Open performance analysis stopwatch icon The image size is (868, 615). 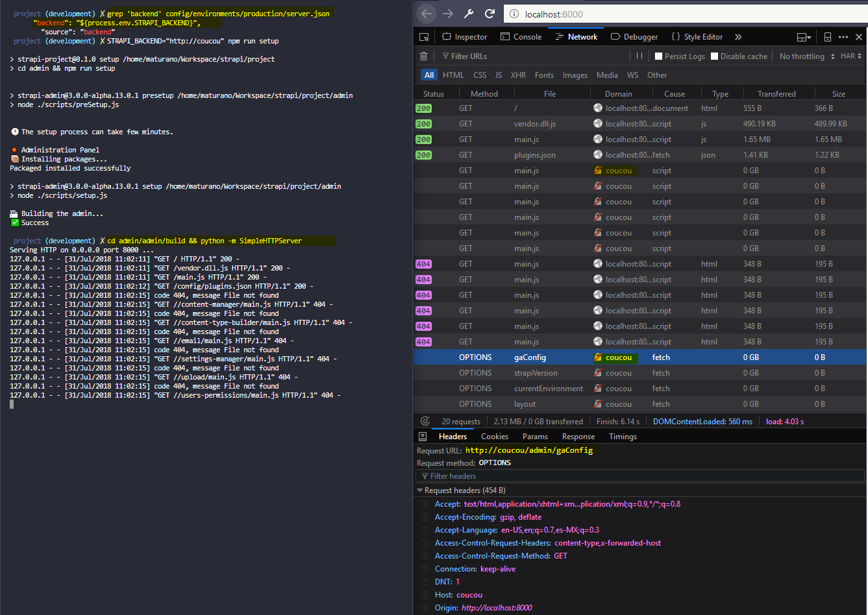click(425, 422)
